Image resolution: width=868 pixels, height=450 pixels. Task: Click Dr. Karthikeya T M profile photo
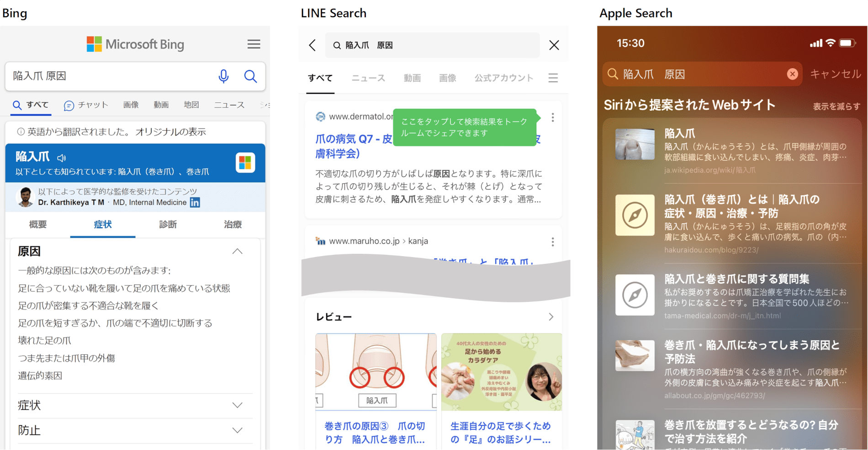coord(26,197)
